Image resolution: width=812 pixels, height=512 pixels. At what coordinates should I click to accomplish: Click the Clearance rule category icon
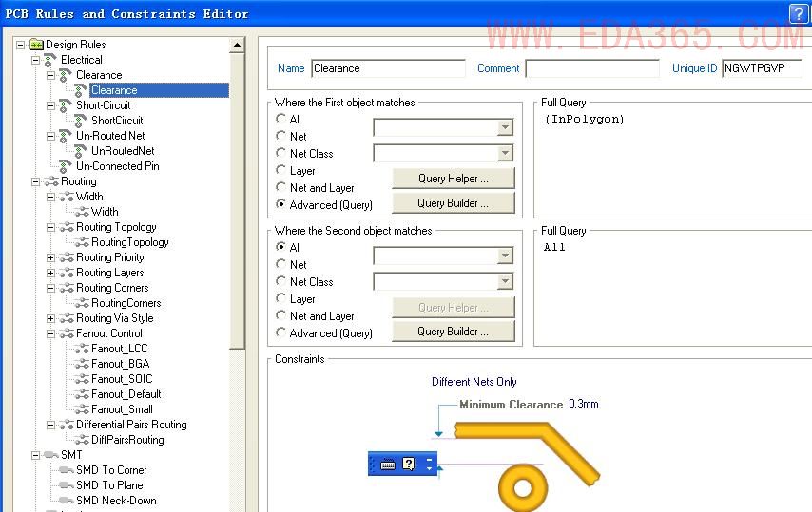click(66, 75)
